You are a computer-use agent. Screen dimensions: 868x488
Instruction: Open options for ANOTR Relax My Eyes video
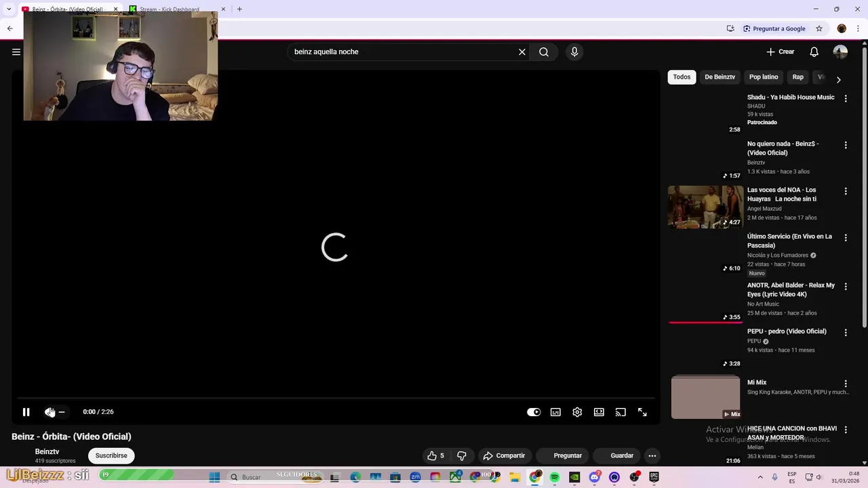[846, 286]
